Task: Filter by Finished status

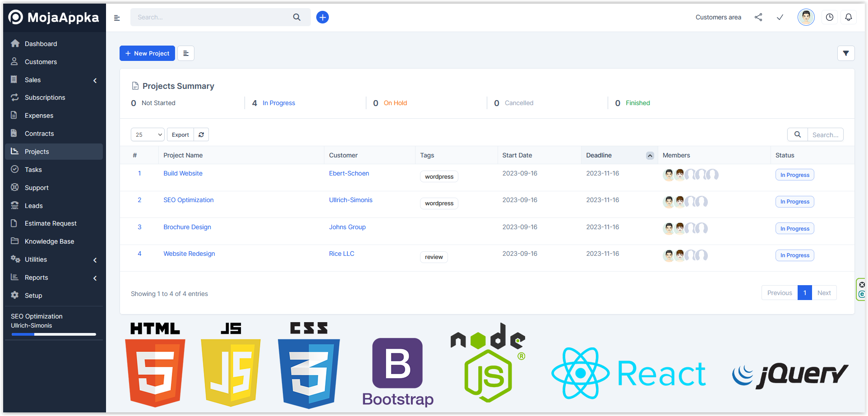Action: click(637, 103)
